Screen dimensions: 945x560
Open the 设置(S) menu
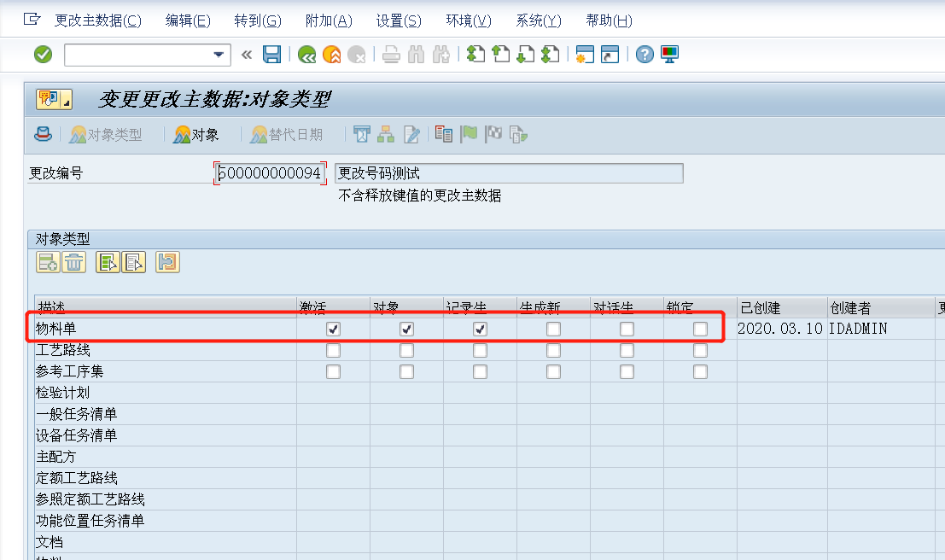pyautogui.click(x=399, y=21)
